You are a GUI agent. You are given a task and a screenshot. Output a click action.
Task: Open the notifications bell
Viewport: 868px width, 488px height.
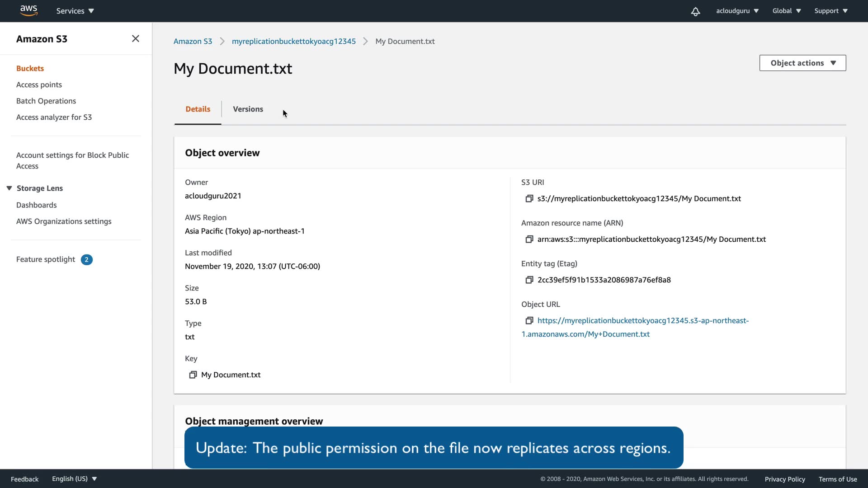pos(695,11)
